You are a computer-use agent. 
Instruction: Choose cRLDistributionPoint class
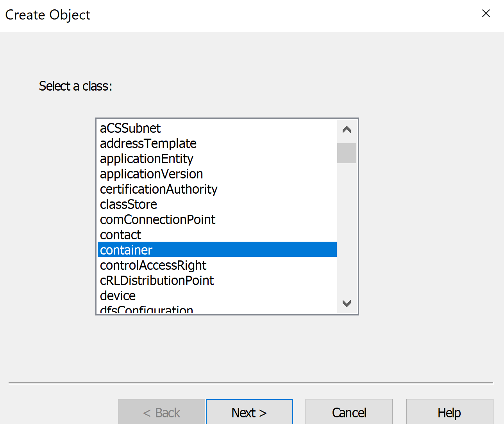pyautogui.click(x=157, y=281)
